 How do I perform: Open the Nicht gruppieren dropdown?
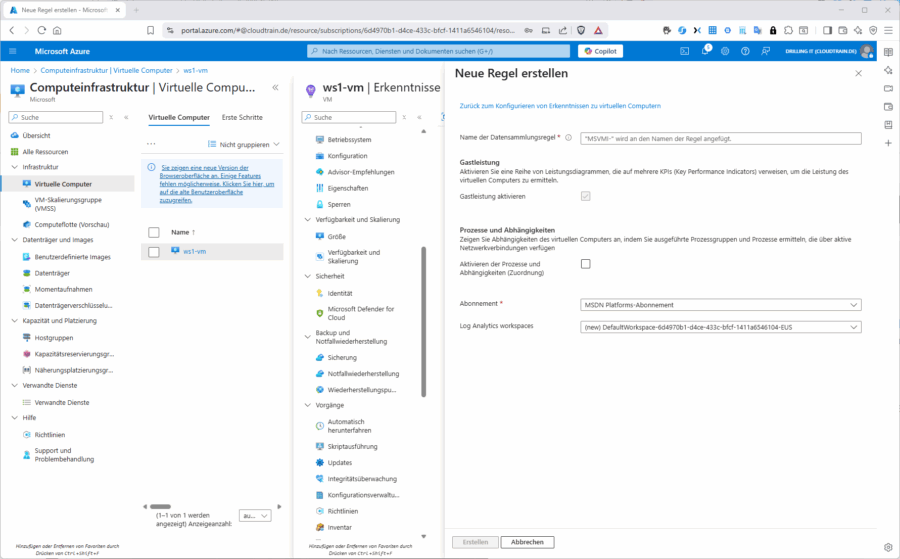tap(244, 145)
